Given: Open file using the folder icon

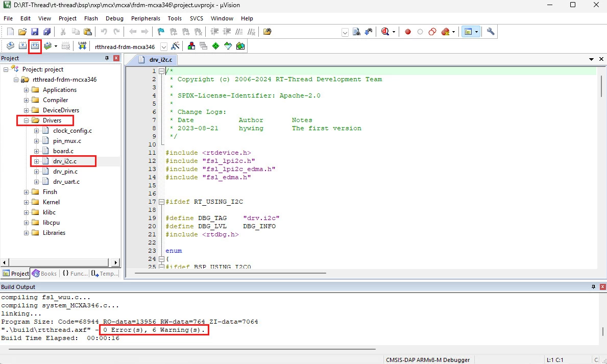Looking at the screenshot, I should click(x=22, y=32).
